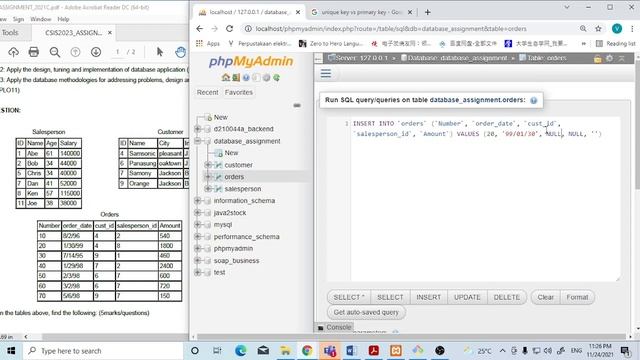Select the arrow selection tool in Acrobat
This screenshot has width=640, height=360.
(x=160, y=52)
